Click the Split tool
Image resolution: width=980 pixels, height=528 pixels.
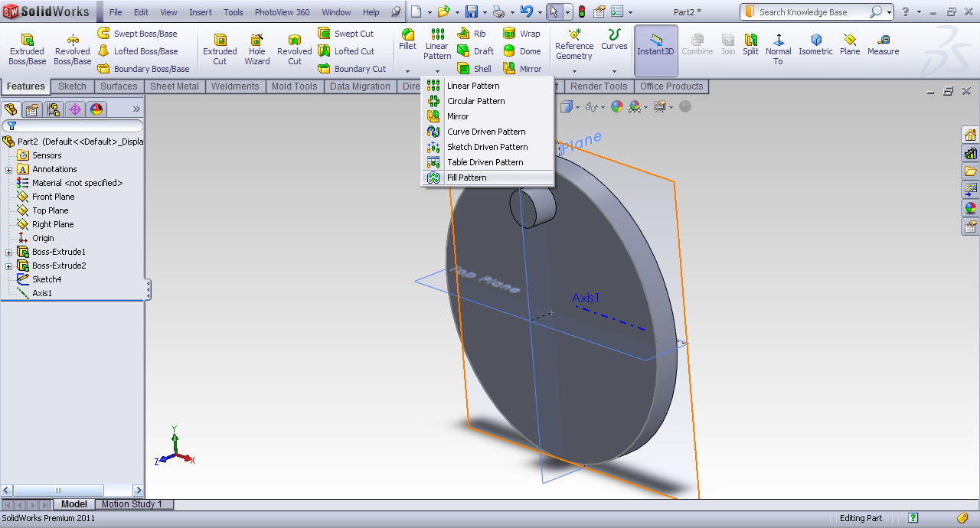pos(750,44)
